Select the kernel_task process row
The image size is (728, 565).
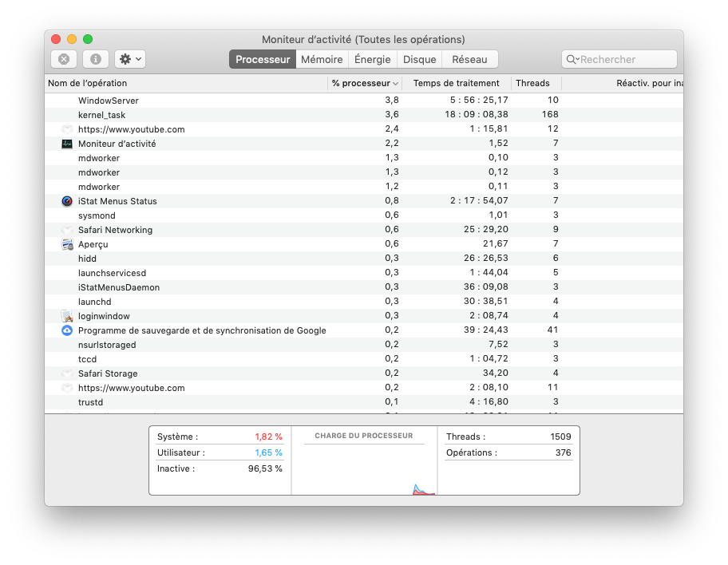364,115
